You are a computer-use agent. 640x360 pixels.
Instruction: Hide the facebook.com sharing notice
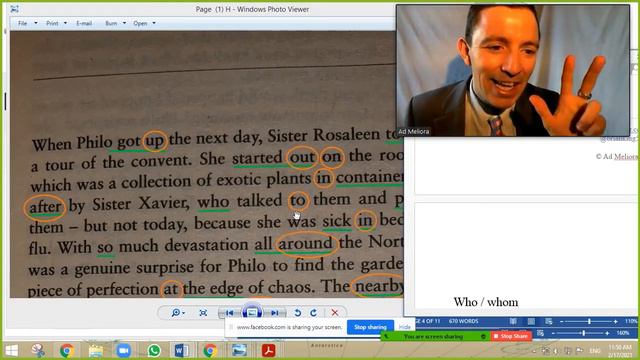click(404, 327)
